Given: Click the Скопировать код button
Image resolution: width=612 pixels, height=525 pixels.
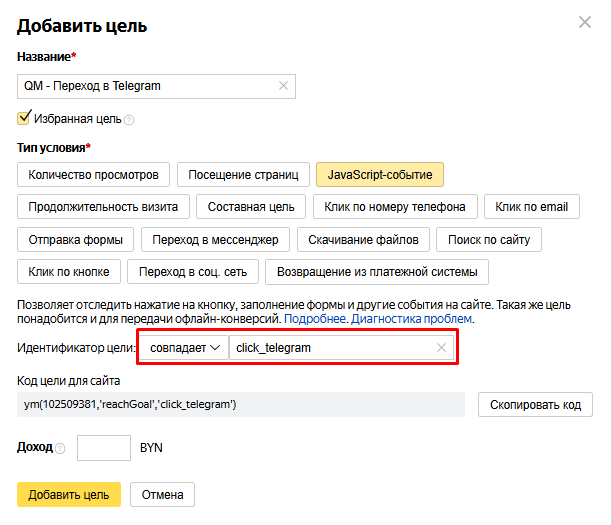Looking at the screenshot, I should click(x=535, y=405).
